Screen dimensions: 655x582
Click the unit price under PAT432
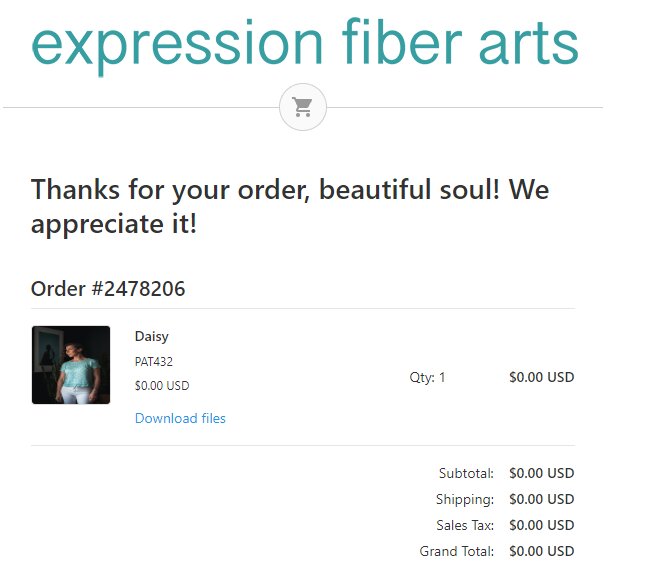[x=162, y=385]
